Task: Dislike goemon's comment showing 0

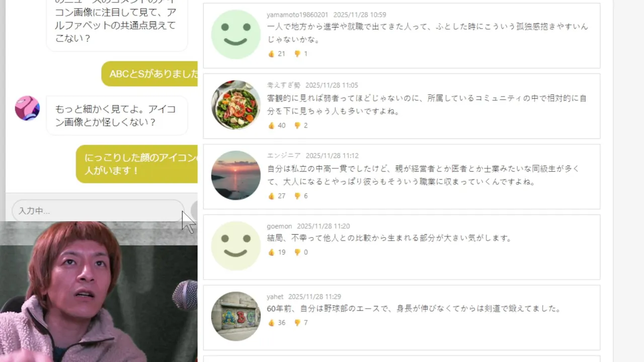Action: (297, 252)
